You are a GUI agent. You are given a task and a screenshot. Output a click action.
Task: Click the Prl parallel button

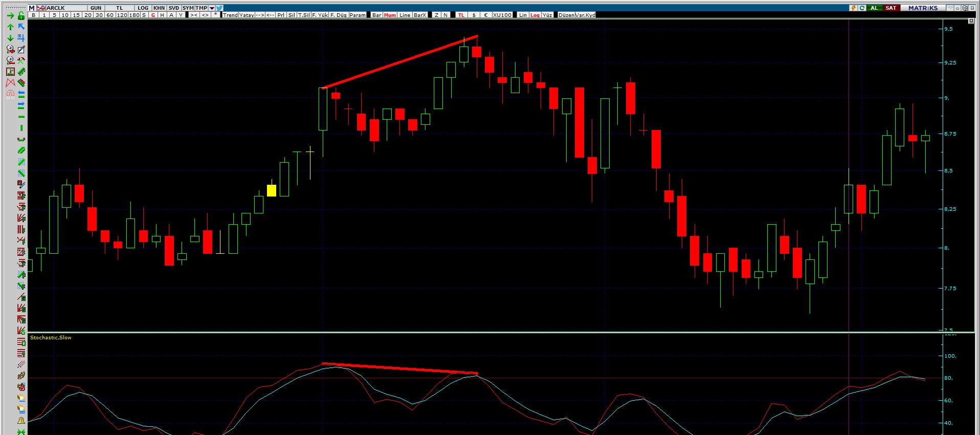(x=280, y=15)
